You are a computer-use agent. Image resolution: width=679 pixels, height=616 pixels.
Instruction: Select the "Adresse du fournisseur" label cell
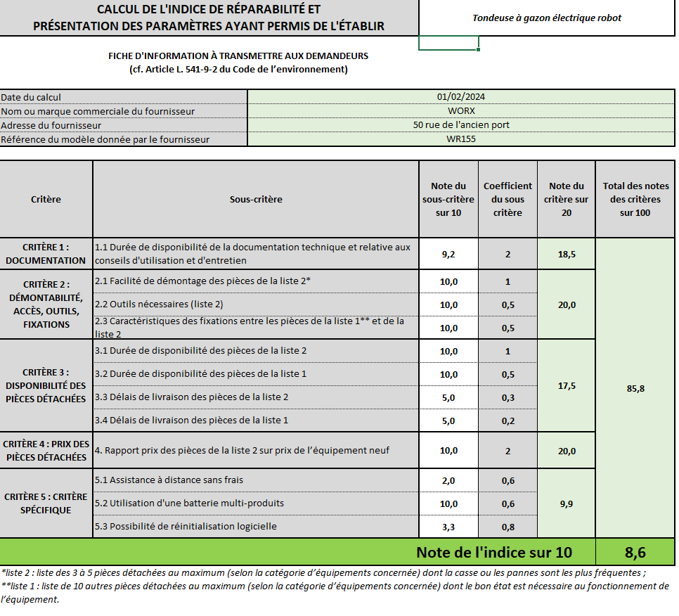124,125
